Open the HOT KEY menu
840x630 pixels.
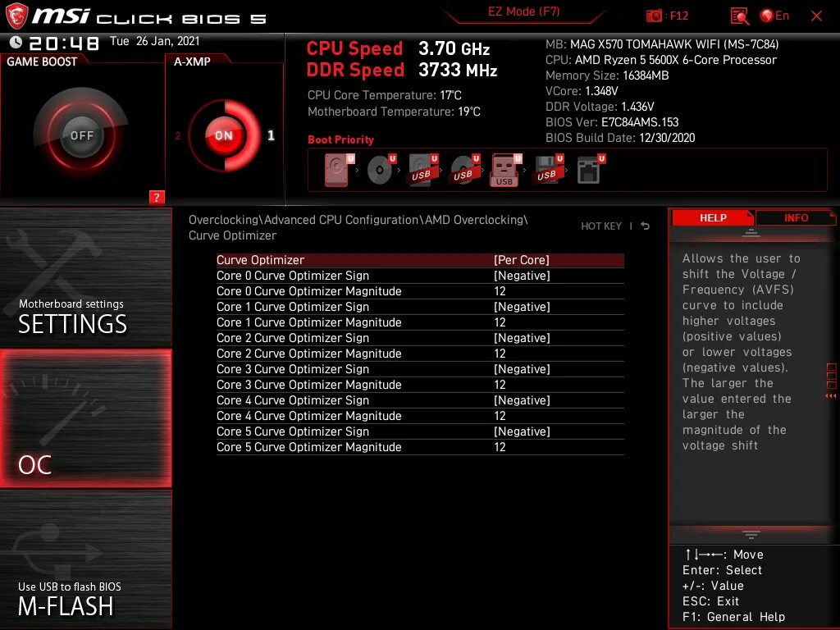601,226
